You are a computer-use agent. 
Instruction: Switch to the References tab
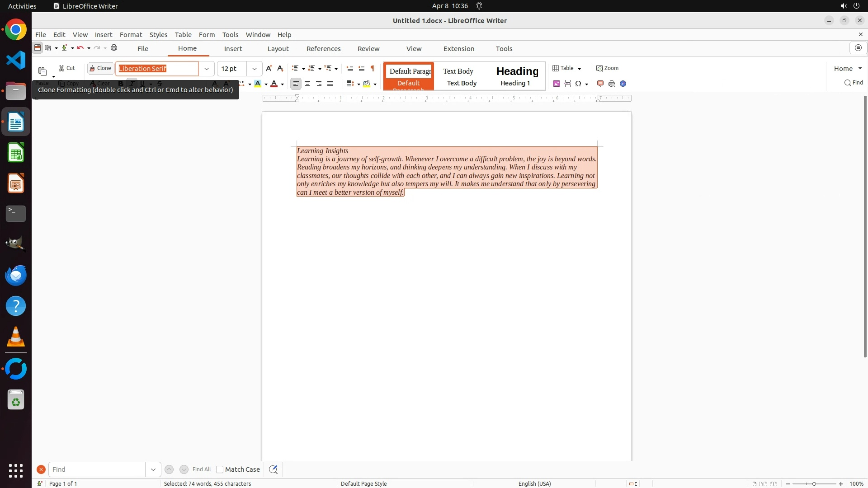[323, 49]
